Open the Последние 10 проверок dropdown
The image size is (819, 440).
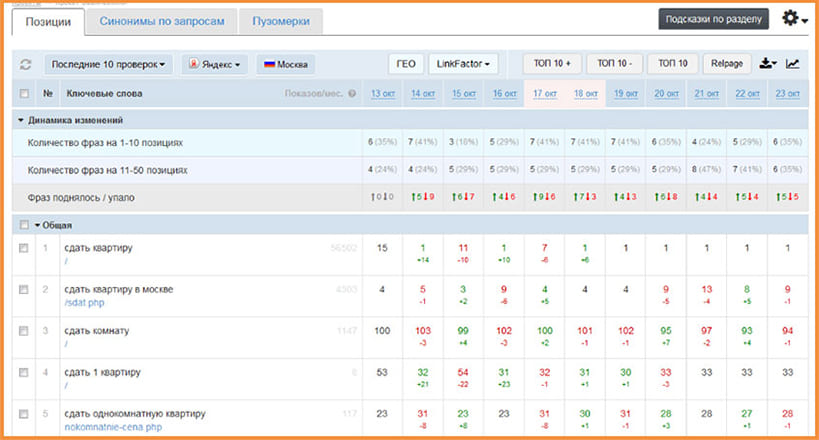click(x=108, y=64)
